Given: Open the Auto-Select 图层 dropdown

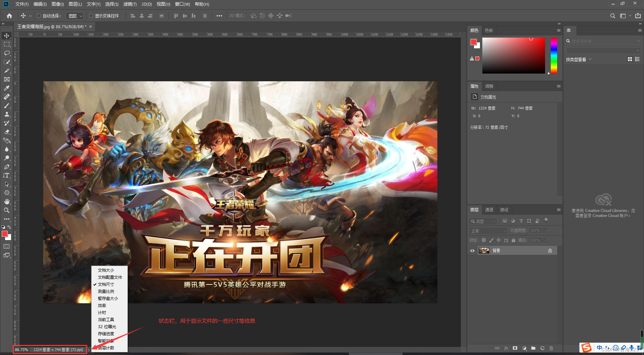Looking at the screenshot, I should pyautogui.click(x=74, y=16).
